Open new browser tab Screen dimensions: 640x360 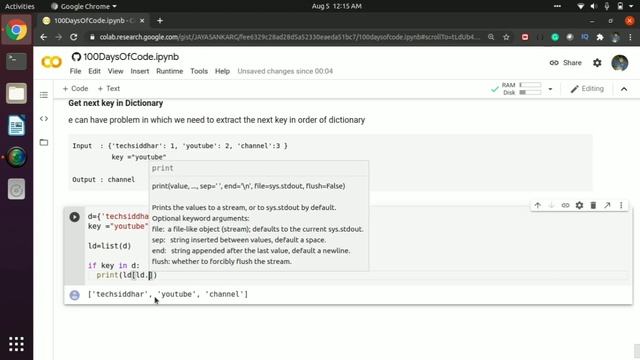(x=160, y=20)
